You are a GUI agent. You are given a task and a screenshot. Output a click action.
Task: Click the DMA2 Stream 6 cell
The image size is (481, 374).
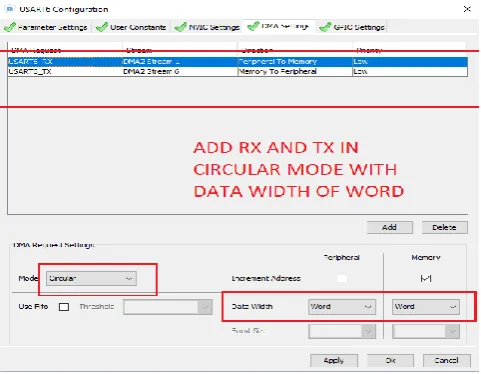coord(180,71)
